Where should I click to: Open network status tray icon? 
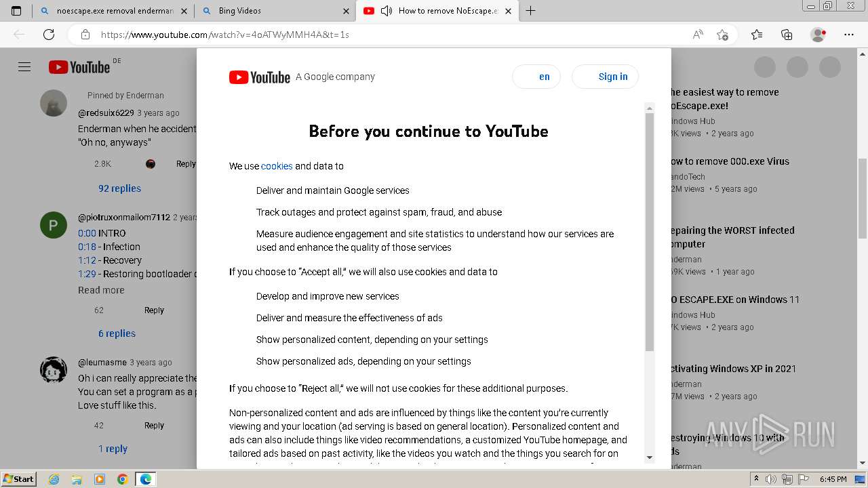click(789, 479)
